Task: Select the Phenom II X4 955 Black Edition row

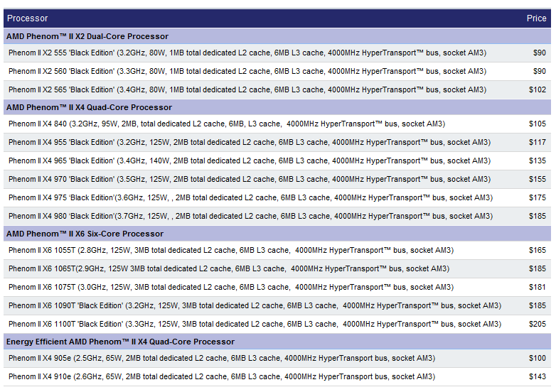Action: [277, 142]
